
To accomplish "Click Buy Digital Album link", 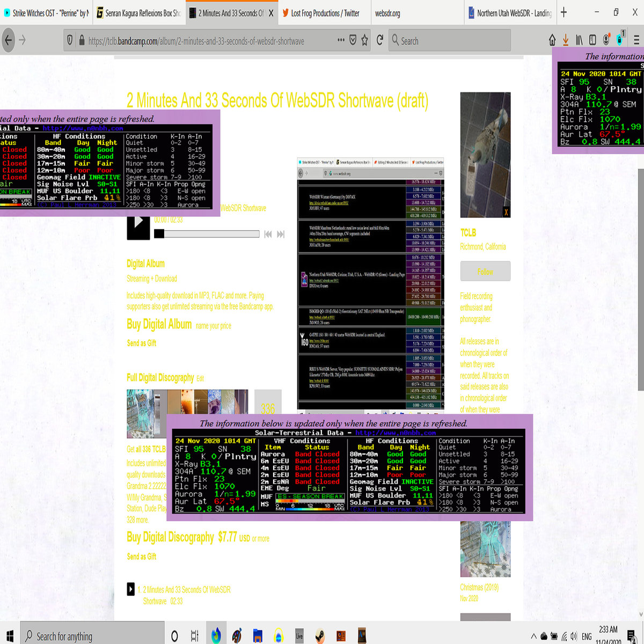I will pos(159,325).
